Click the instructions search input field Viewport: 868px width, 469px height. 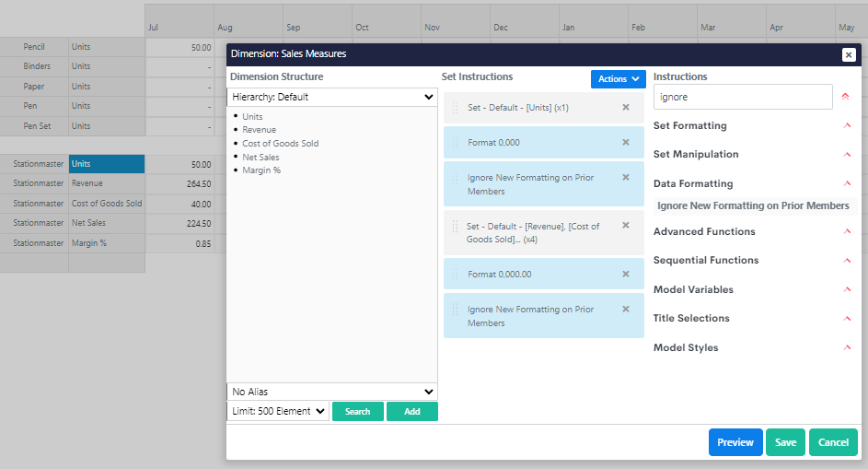click(x=742, y=96)
